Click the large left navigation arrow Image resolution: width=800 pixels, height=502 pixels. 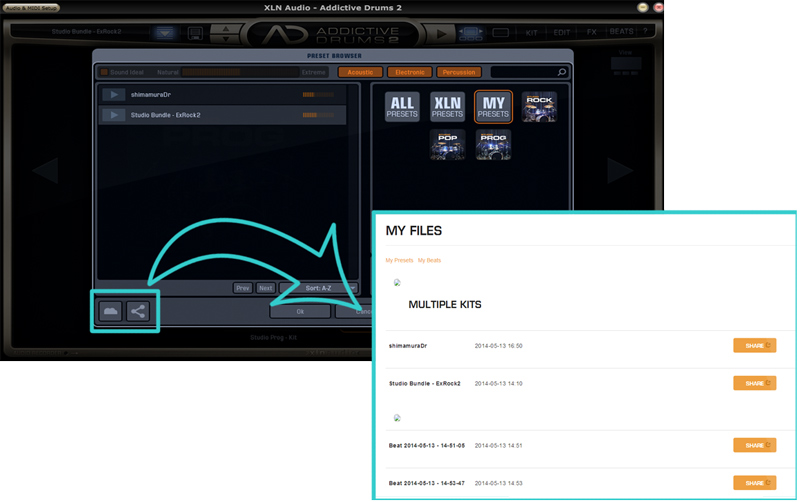[46, 170]
